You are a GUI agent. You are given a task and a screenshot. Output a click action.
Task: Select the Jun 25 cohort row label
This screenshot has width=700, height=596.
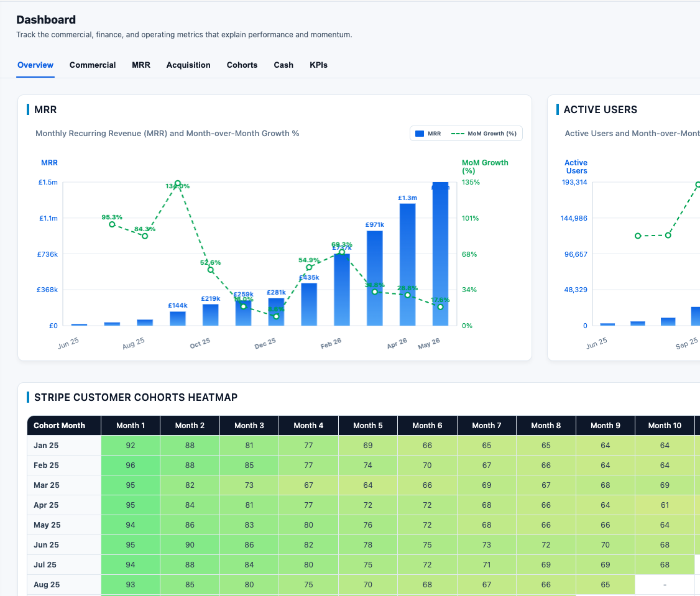(46, 544)
